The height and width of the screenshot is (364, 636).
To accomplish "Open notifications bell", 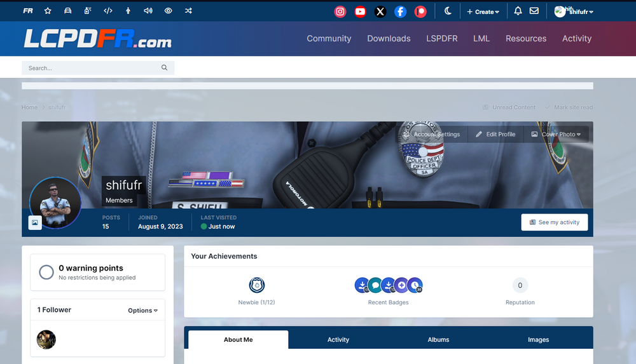I will pyautogui.click(x=518, y=11).
